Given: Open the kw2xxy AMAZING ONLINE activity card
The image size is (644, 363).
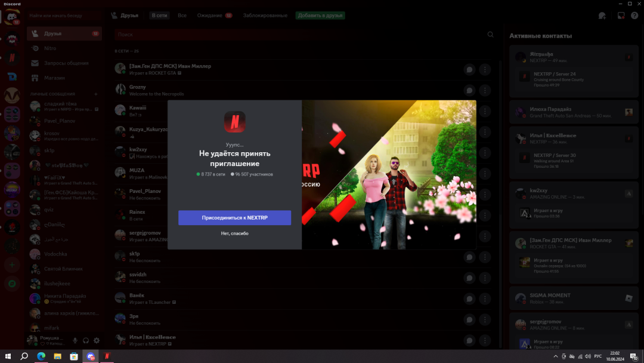Looking at the screenshot, I should point(574,205).
